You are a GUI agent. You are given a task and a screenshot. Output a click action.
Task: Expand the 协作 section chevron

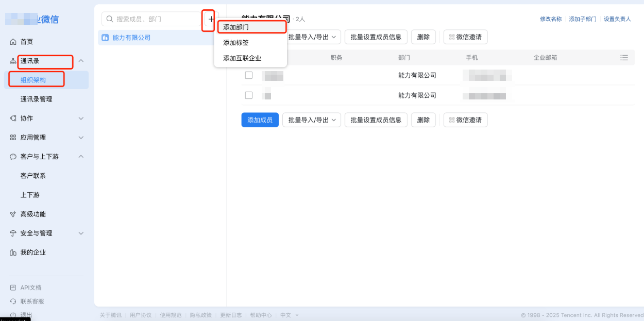pos(80,118)
